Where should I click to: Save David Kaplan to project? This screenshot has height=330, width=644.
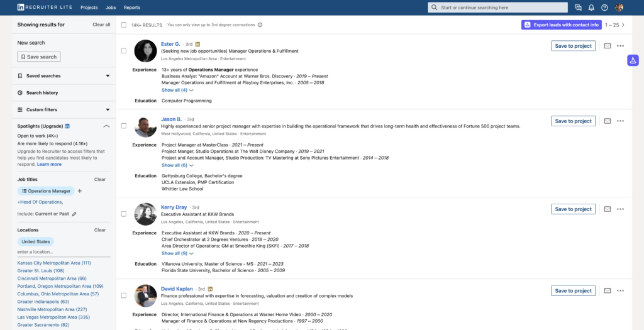coord(573,290)
